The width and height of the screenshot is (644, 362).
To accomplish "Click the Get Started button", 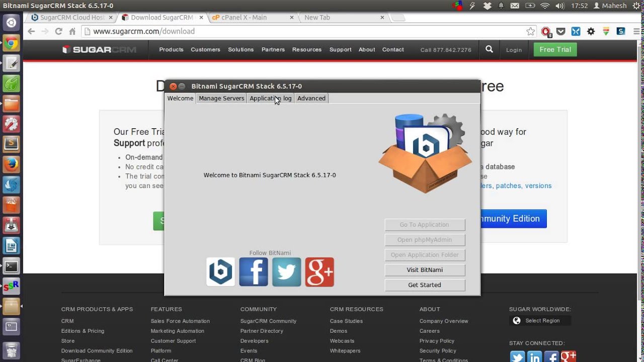I will click(425, 285).
